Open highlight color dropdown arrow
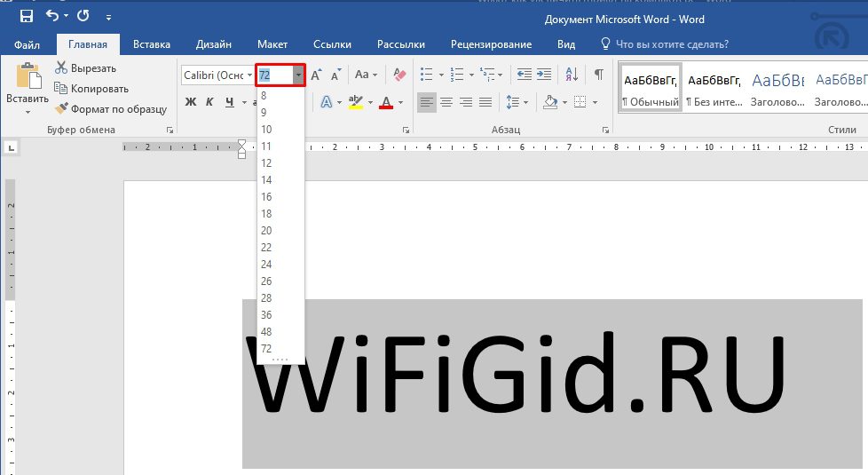 370,102
